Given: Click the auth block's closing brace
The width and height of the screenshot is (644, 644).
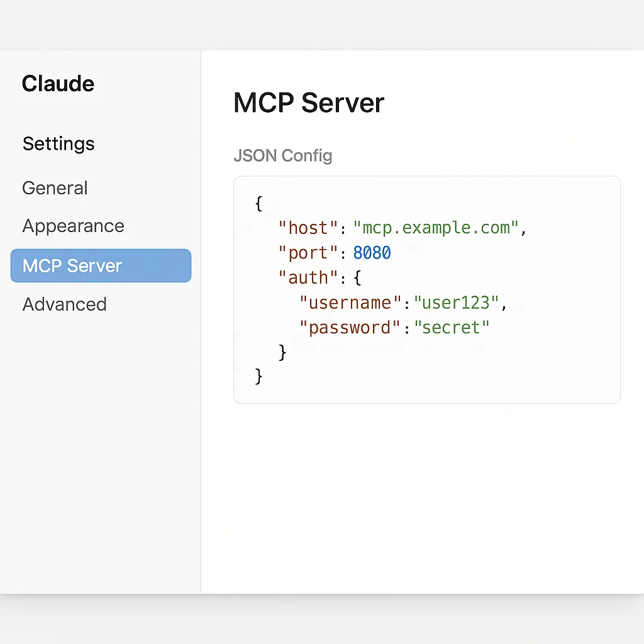Looking at the screenshot, I should [282, 352].
